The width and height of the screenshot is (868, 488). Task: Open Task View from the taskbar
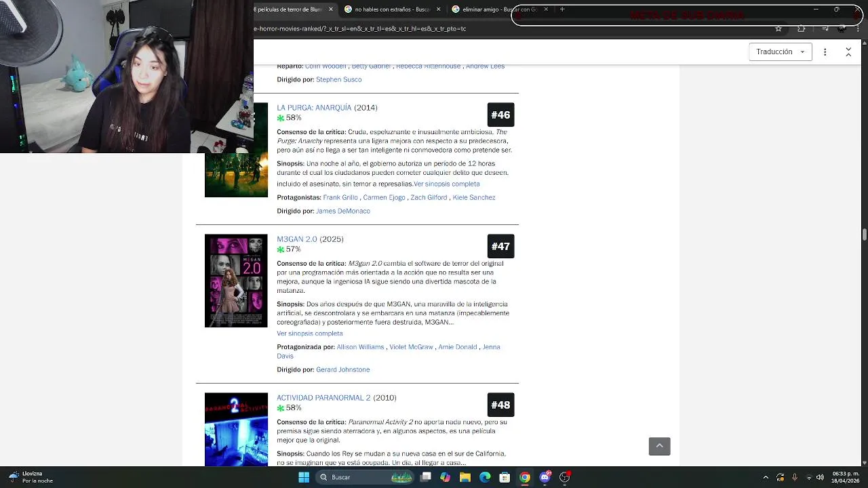coord(425,477)
